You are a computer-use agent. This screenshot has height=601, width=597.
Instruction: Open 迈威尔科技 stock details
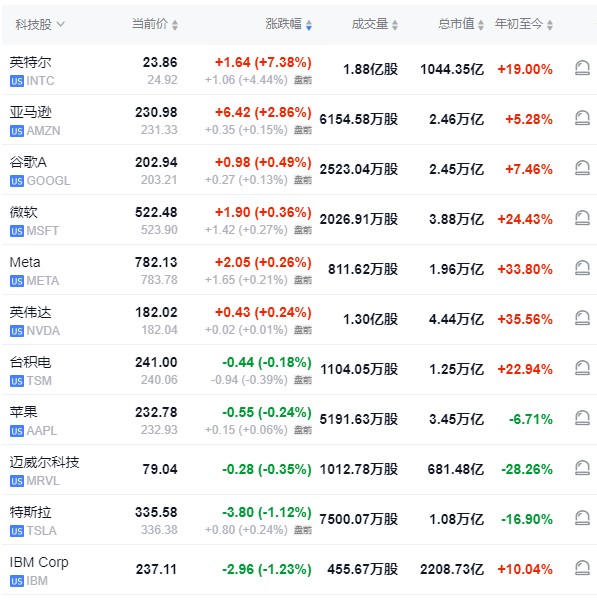click(x=44, y=462)
